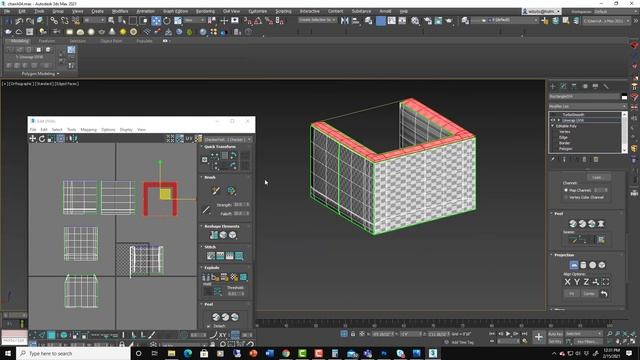Select the Select and Rotate tool in main toolbar
Screen dimensions: 640x360
coord(167,20)
